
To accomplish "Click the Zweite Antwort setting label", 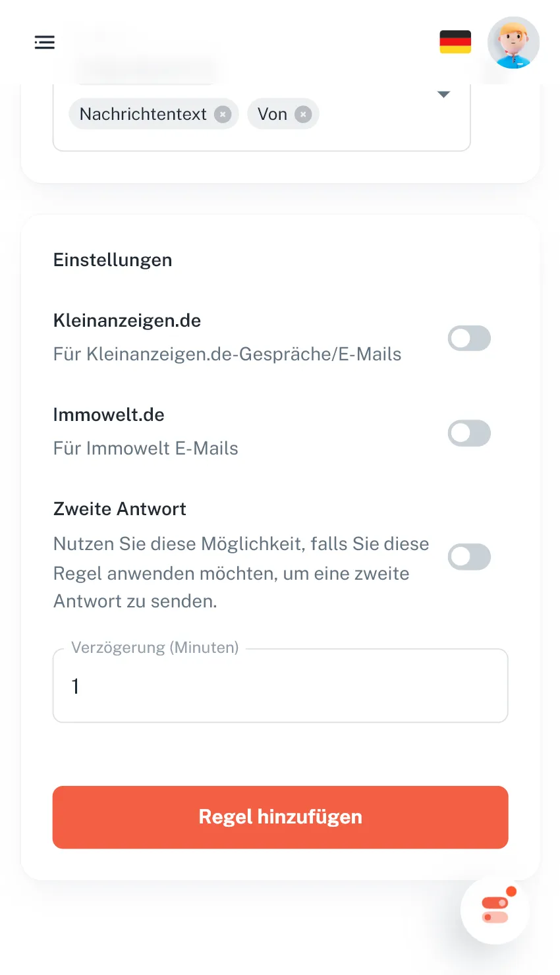I will pyautogui.click(x=120, y=509).
